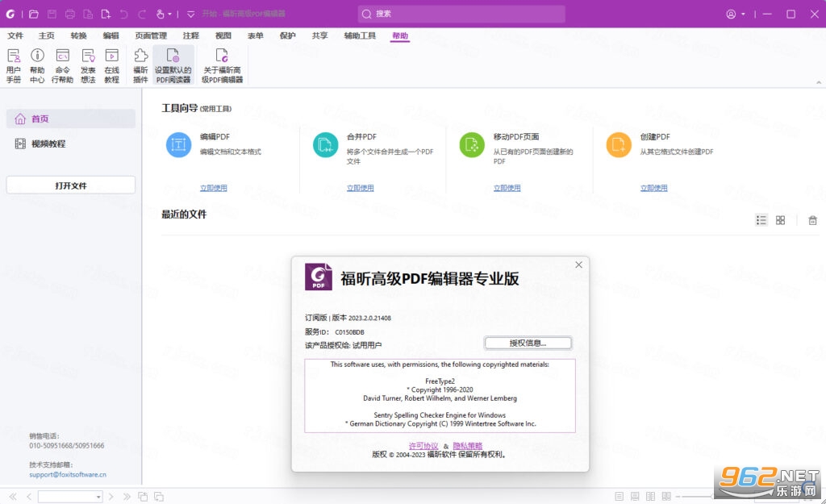This screenshot has width=826, height=504.
Task: Expand the customize quick access toolbar arrow
Action: (x=190, y=15)
